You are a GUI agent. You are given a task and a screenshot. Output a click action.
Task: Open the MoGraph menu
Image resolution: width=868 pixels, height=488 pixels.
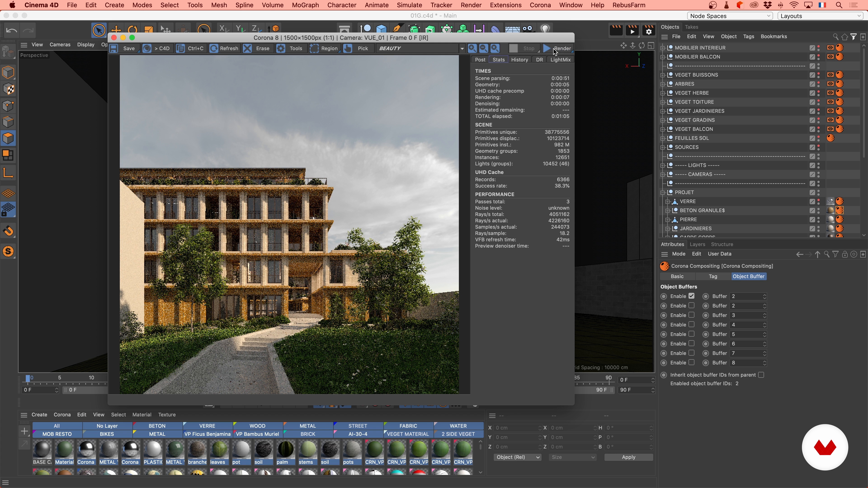coord(305,5)
